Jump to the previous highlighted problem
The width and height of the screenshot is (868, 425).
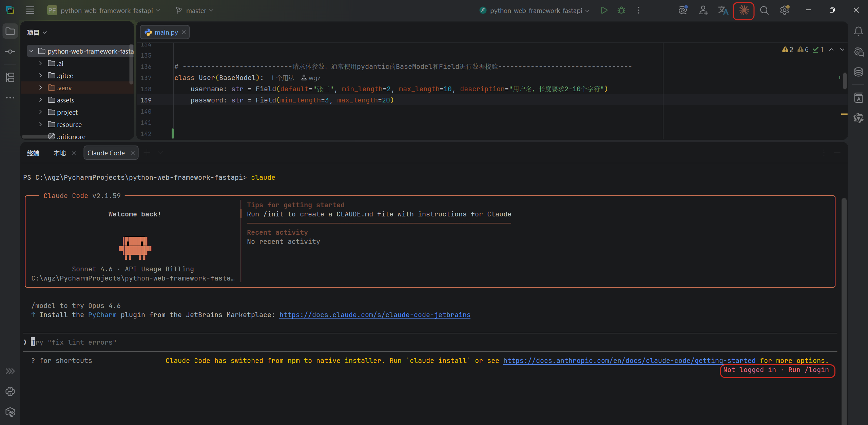[831, 50]
